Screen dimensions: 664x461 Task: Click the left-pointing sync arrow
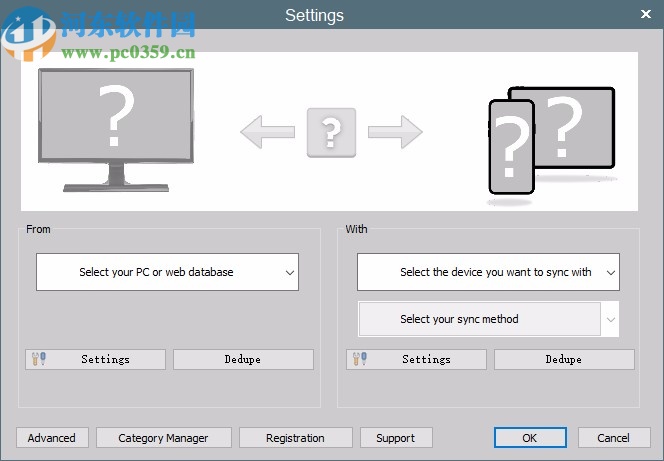coord(268,132)
